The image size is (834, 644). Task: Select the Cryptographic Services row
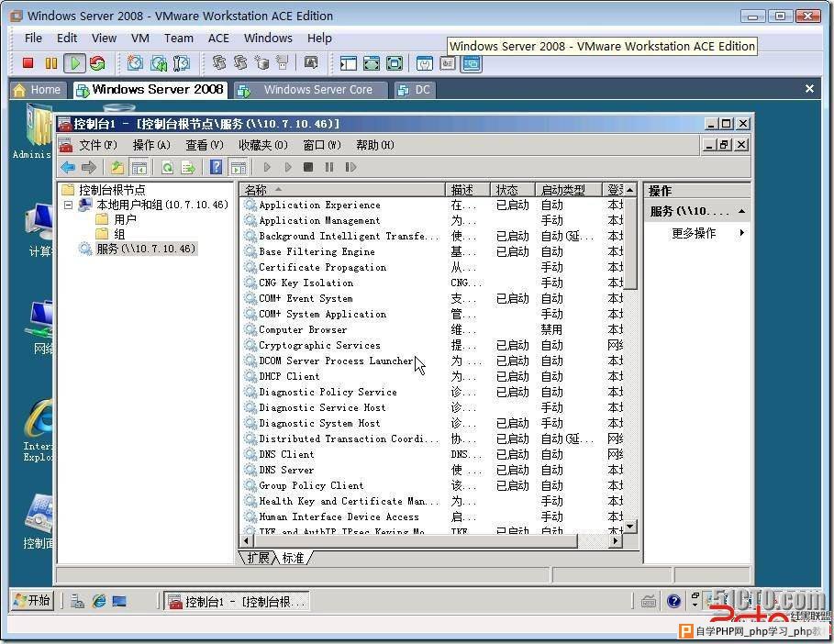pyautogui.click(x=432, y=345)
